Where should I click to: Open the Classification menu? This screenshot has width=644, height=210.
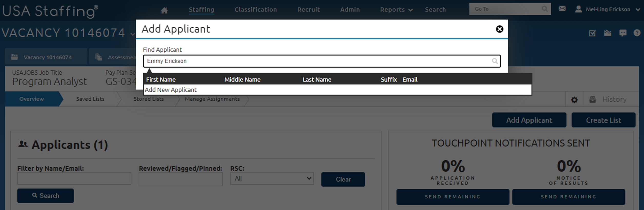[255, 10]
